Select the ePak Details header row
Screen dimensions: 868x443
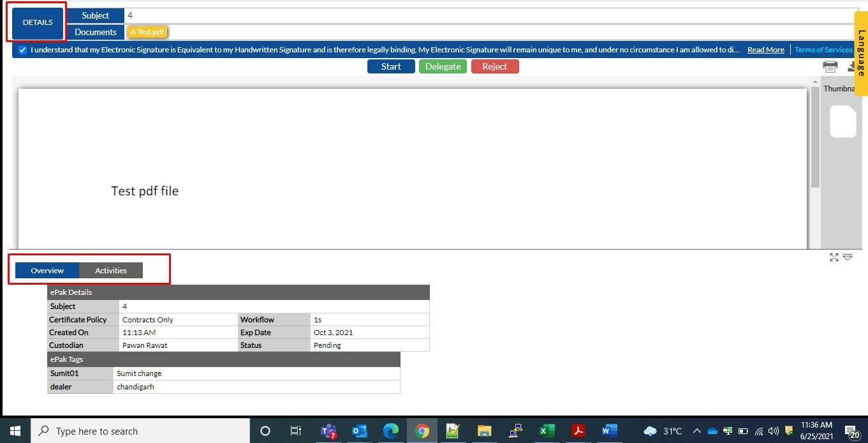pos(239,292)
